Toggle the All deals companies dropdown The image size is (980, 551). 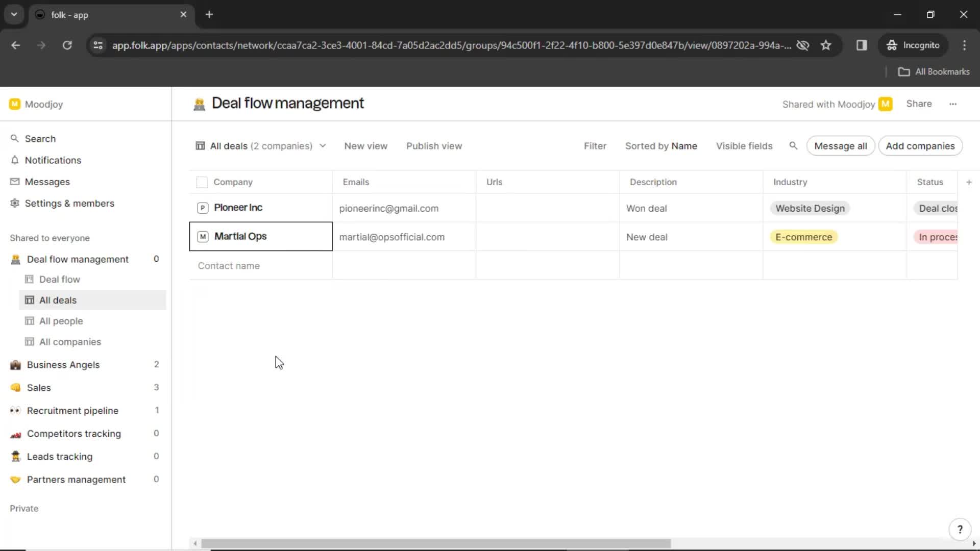(x=322, y=146)
